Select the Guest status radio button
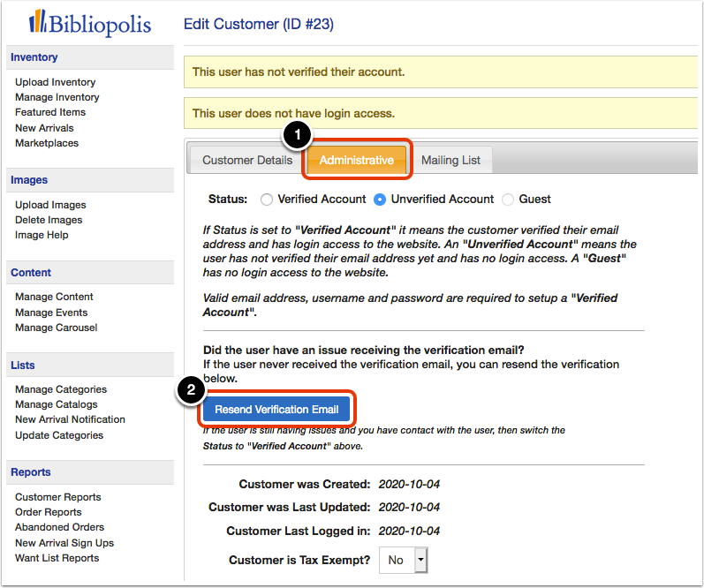 (508, 200)
